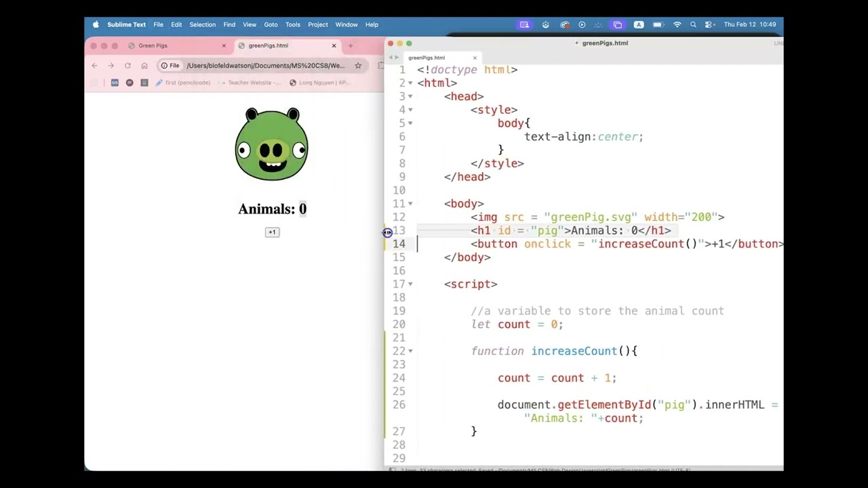
Task: Collapse the style fold arrow on line 4
Action: point(410,110)
